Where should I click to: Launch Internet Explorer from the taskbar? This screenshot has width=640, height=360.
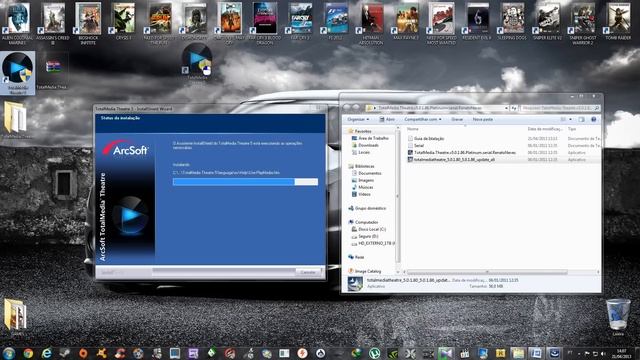coord(47,353)
